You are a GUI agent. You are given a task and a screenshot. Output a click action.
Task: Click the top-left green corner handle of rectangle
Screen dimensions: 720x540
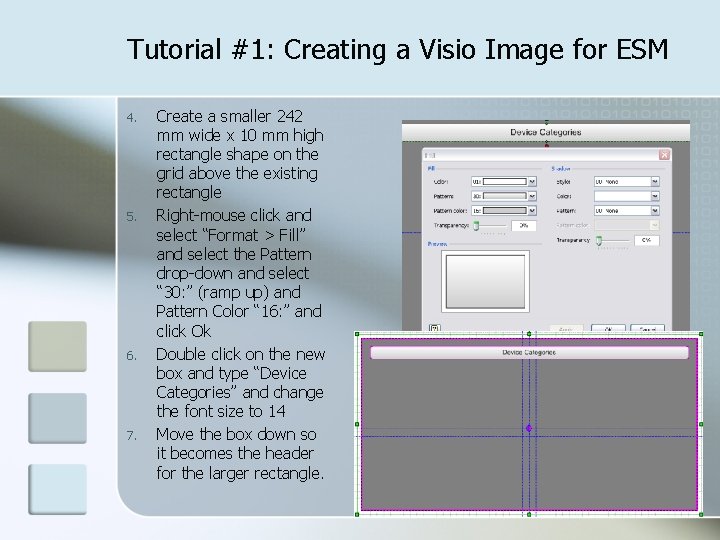click(x=357, y=334)
